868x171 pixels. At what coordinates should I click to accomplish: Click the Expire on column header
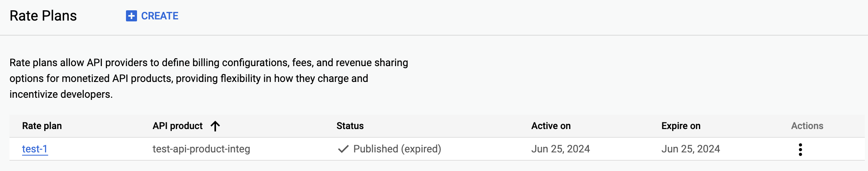(x=680, y=126)
